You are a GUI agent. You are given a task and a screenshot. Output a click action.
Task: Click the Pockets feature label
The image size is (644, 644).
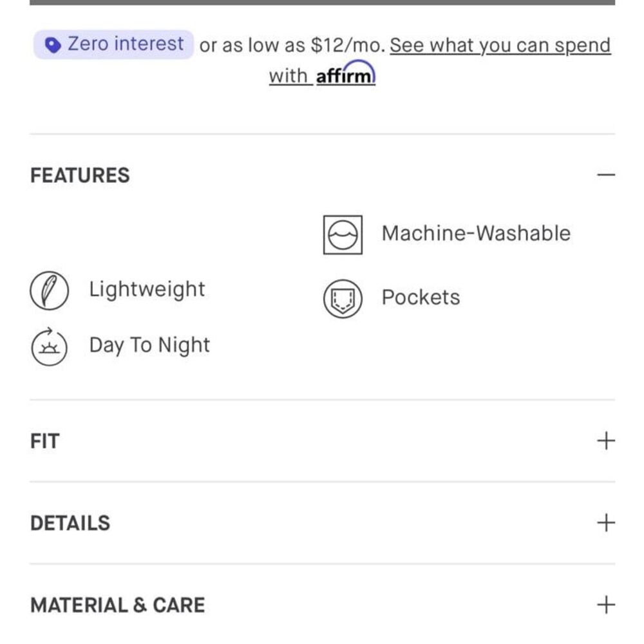421,297
